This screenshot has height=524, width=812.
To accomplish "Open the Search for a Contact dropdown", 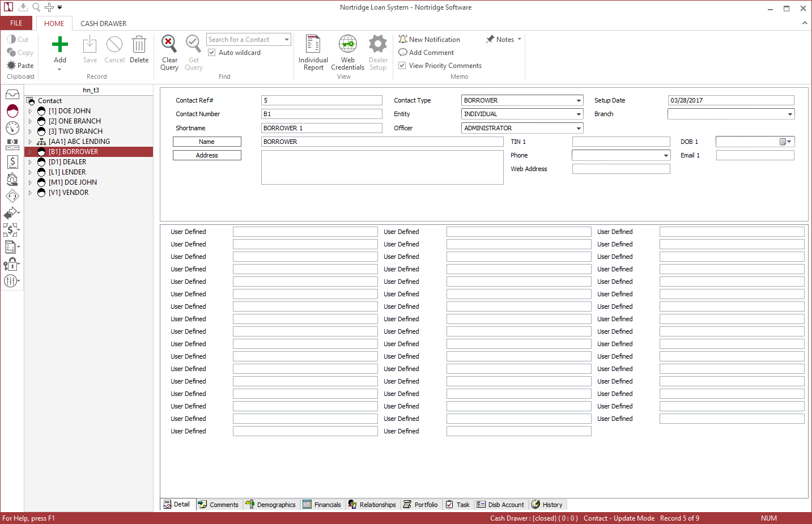I will tap(287, 39).
